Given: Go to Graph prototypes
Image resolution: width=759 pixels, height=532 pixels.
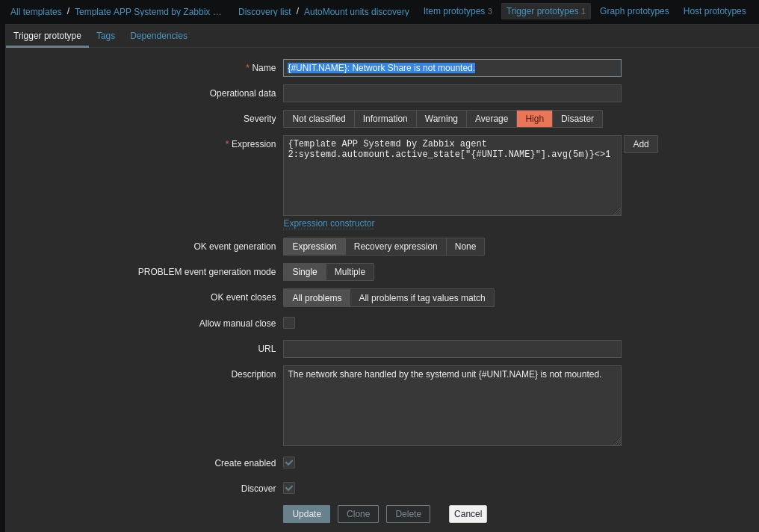Looking at the screenshot, I should coord(634,11).
